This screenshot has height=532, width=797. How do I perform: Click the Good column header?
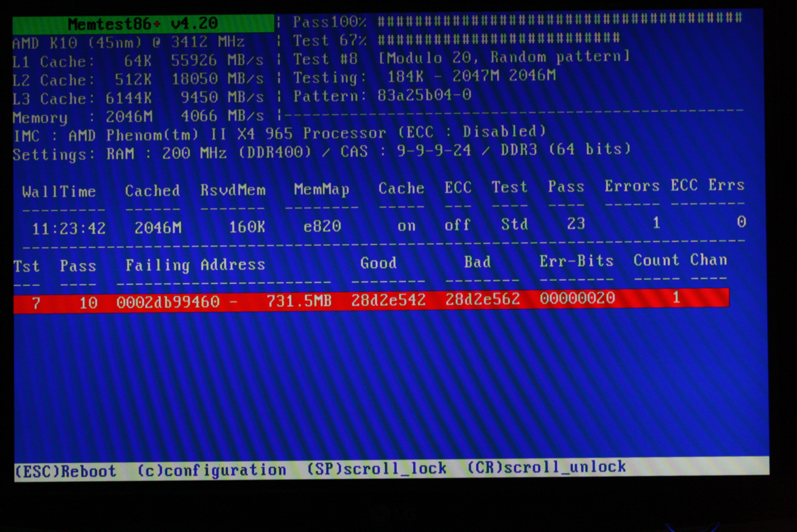pyautogui.click(x=378, y=263)
